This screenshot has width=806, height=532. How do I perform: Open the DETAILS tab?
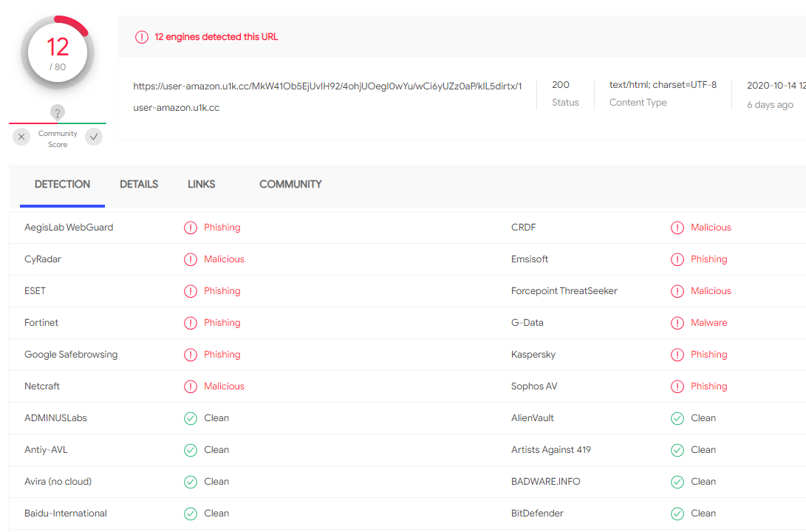point(139,185)
